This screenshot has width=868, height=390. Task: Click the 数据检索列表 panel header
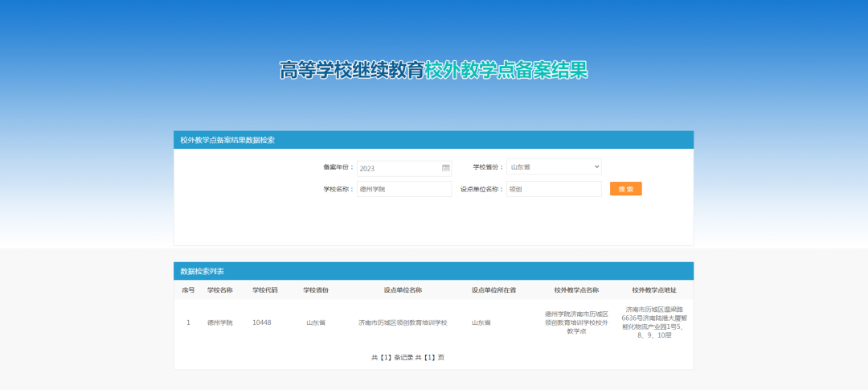pyautogui.click(x=433, y=271)
